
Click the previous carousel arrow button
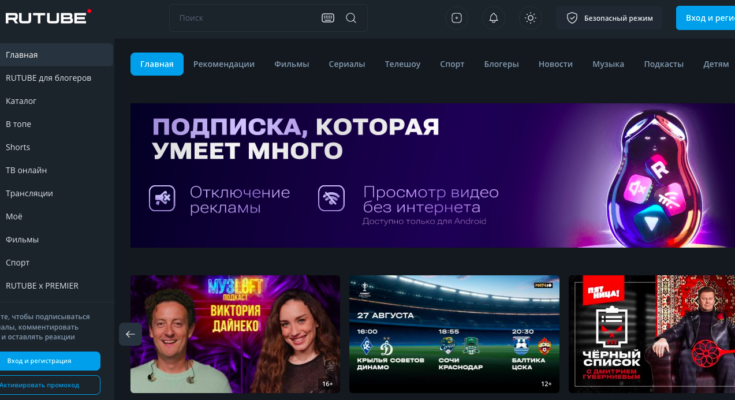(130, 334)
